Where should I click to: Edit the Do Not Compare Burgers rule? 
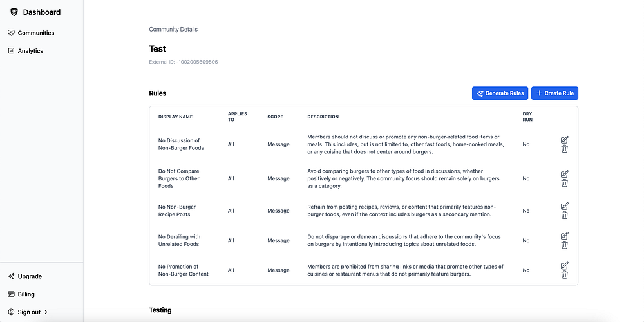pos(565,174)
